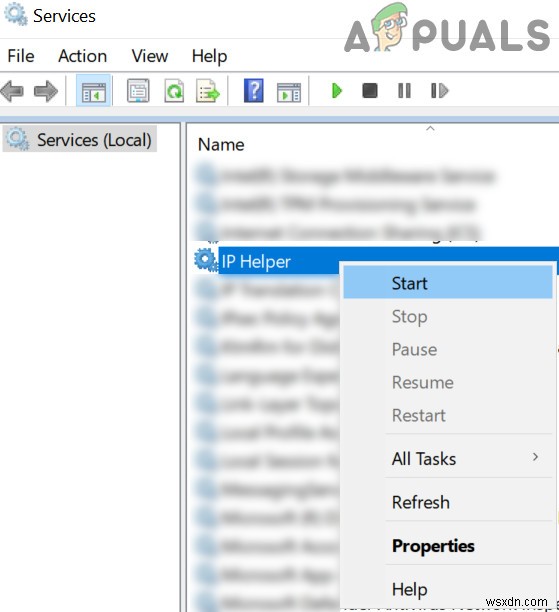559x612 pixels.
Task: Click the Back arrow in the toolbar
Action: tap(12, 91)
